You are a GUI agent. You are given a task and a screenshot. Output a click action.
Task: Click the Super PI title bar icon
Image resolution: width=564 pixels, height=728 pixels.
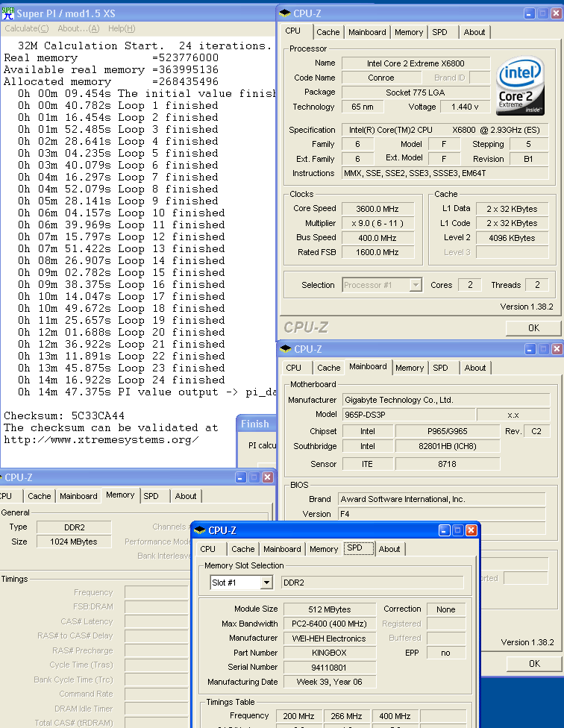click(x=8, y=13)
